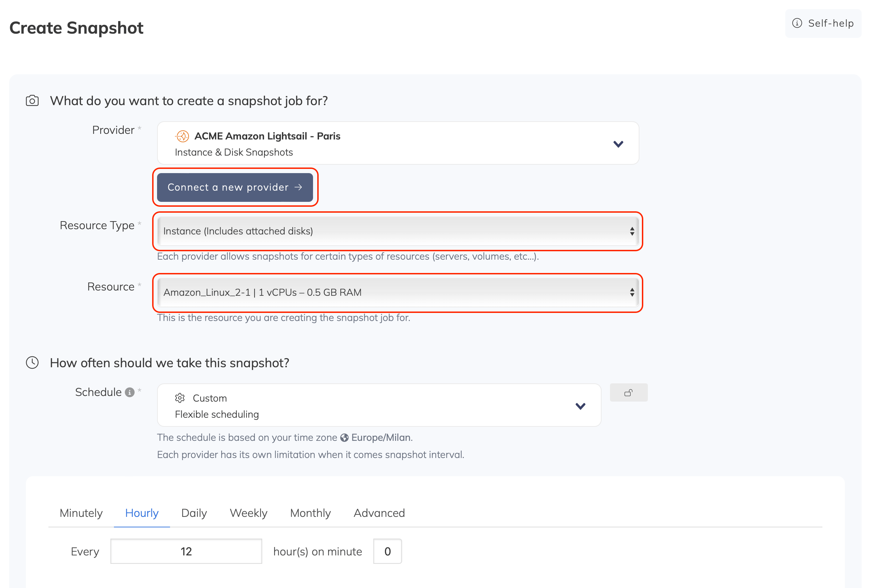
Task: Expand the Provider dropdown chevron
Action: [618, 144]
